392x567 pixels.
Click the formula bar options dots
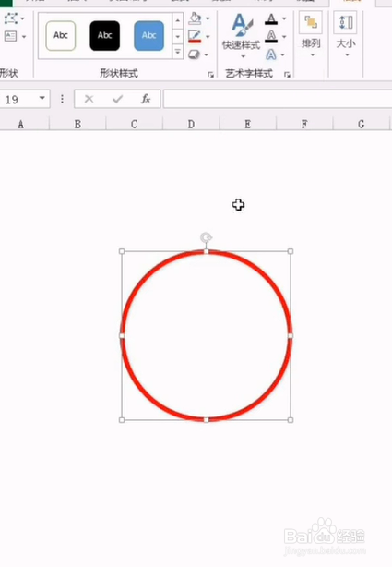coord(62,99)
